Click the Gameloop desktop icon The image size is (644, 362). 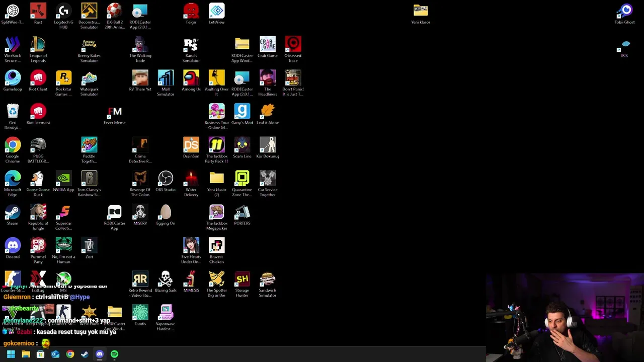pos(13,81)
